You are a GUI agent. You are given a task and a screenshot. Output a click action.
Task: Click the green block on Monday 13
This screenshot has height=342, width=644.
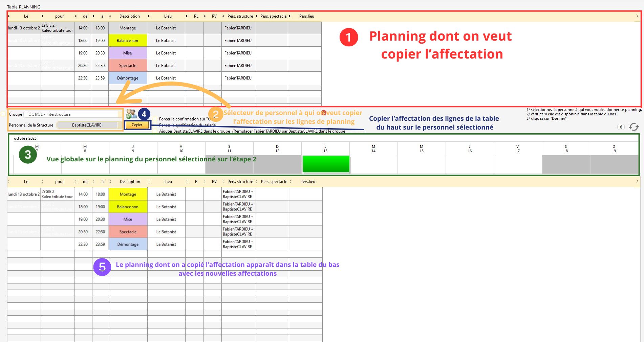(326, 164)
